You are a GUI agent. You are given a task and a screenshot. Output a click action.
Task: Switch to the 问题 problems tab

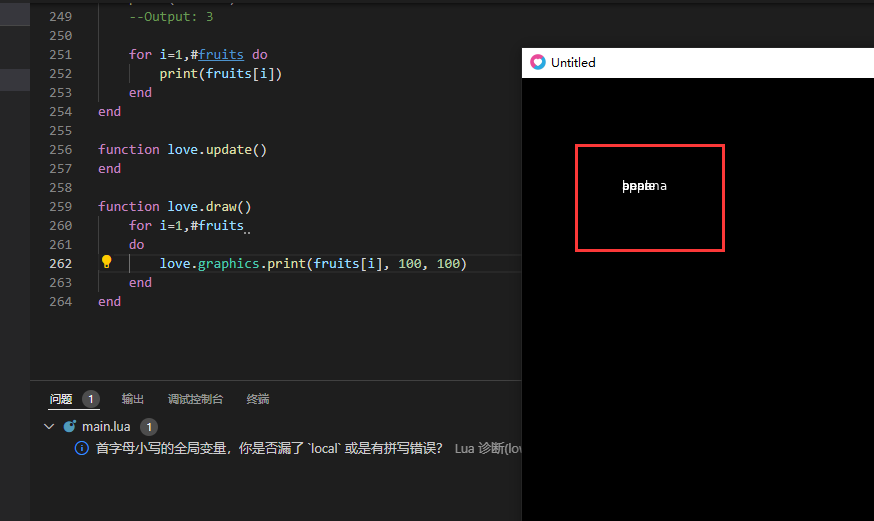point(61,399)
